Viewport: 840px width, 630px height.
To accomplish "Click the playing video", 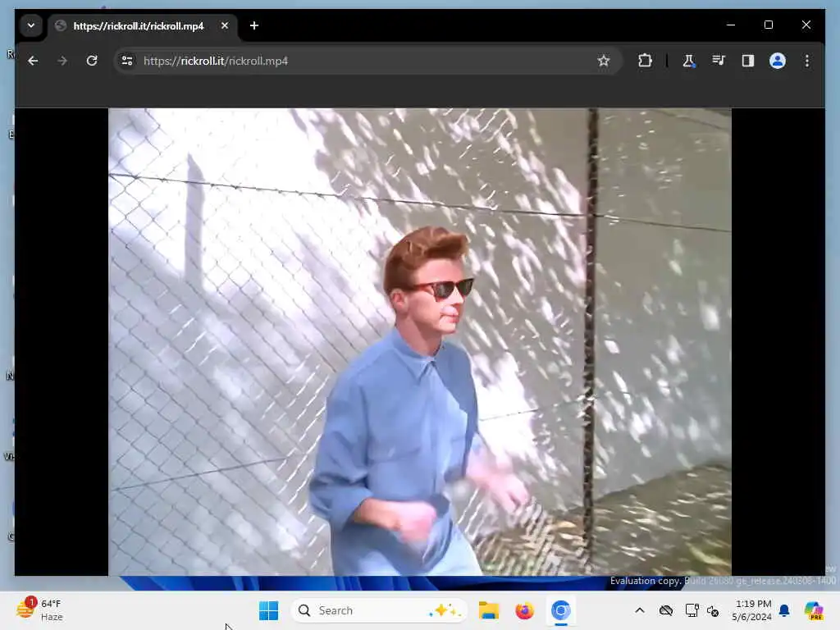I will click(419, 342).
